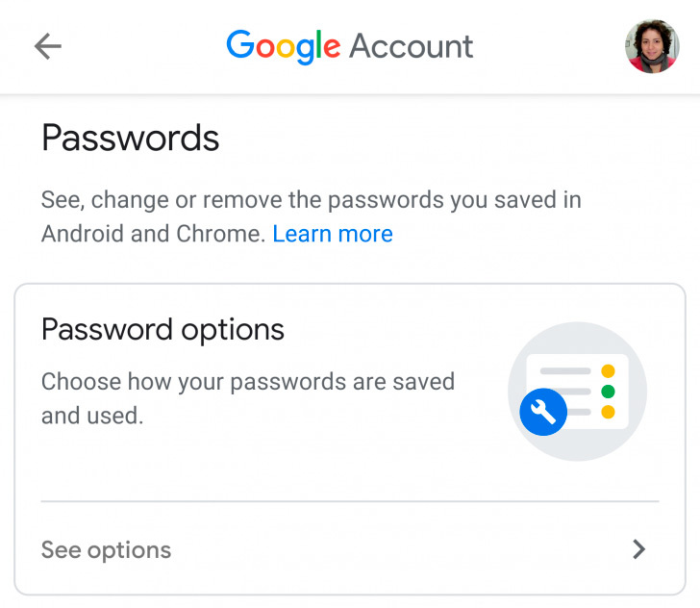Click the colorful Google logo
Image resolution: width=700 pixels, height=608 pixels.
point(283,46)
